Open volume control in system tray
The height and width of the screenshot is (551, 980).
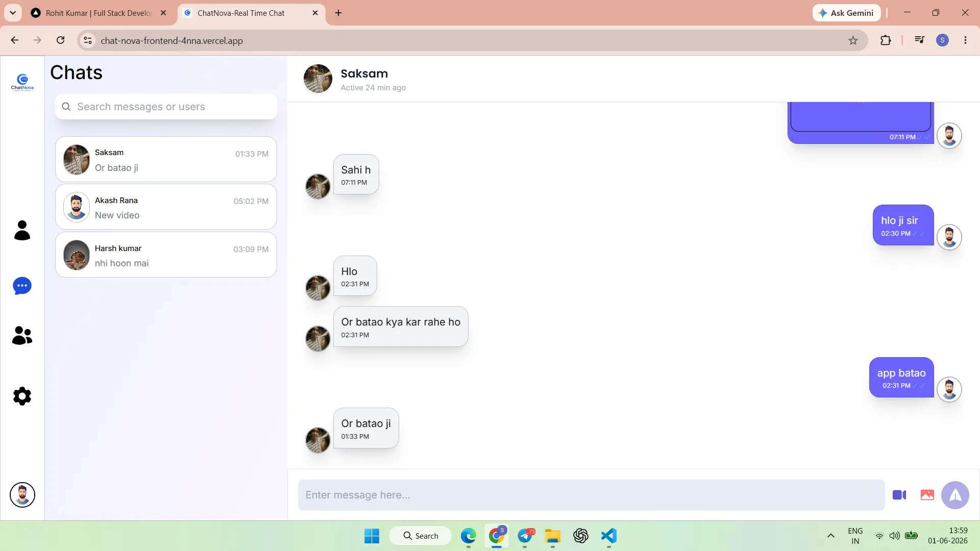(894, 536)
